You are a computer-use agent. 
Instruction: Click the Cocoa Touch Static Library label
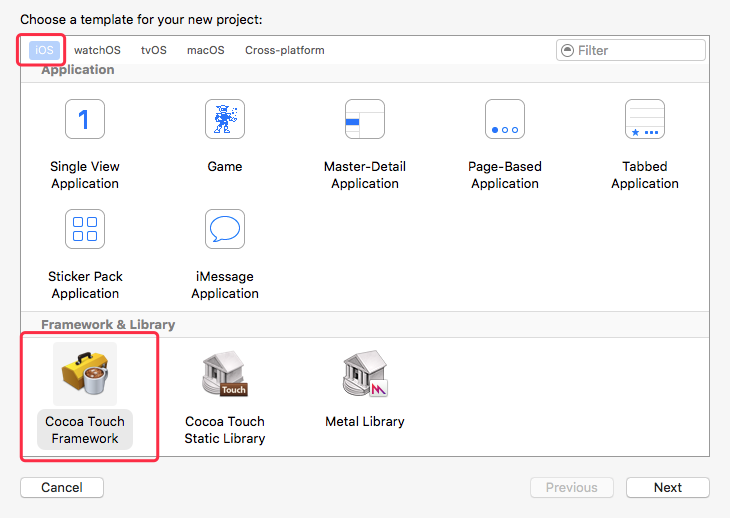(225, 430)
